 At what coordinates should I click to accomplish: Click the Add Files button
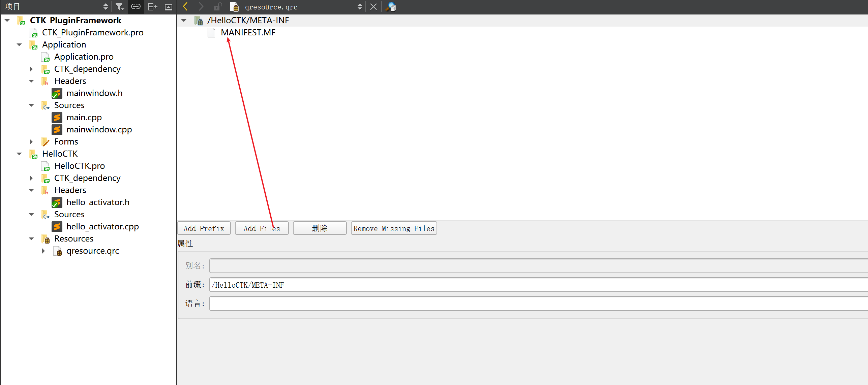click(261, 228)
